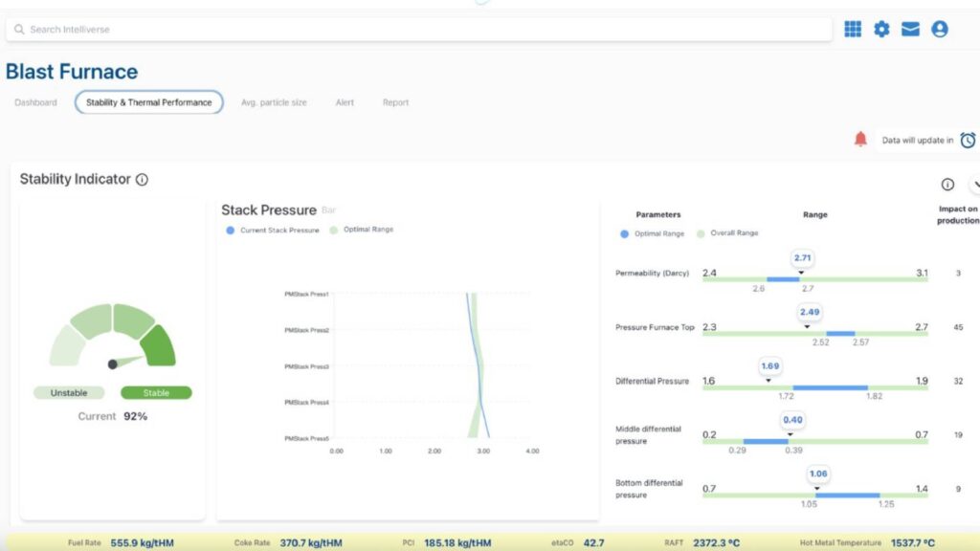The width and height of the screenshot is (980, 551).
Task: Switch to the Dashboard tab
Action: click(x=35, y=102)
